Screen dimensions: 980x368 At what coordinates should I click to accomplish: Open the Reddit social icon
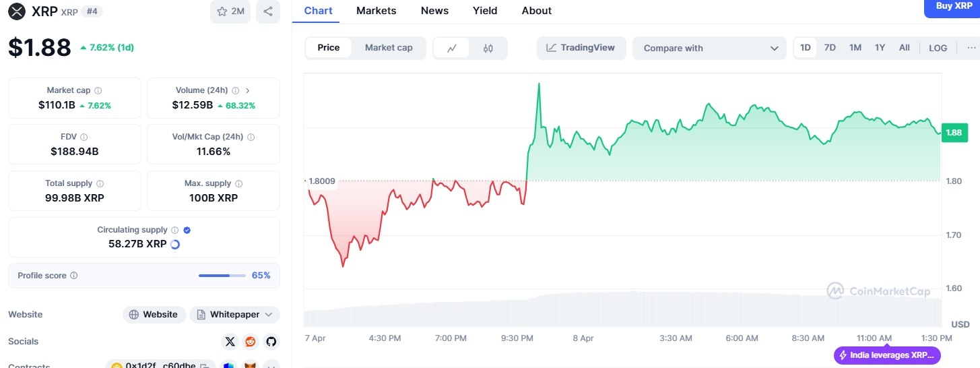pyautogui.click(x=251, y=342)
